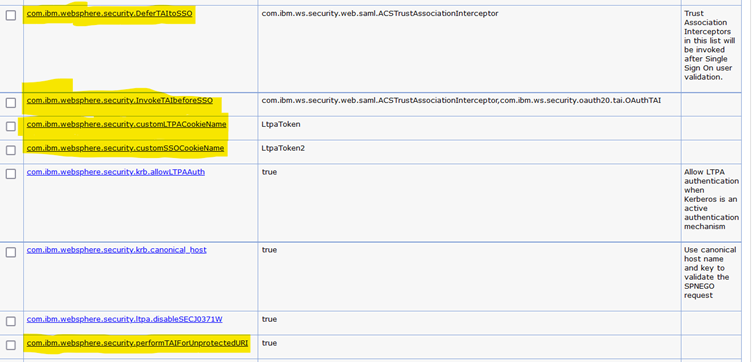
Task: Open the com.ibm.websphere.security.krb.canonical_host link
Action: 117,250
